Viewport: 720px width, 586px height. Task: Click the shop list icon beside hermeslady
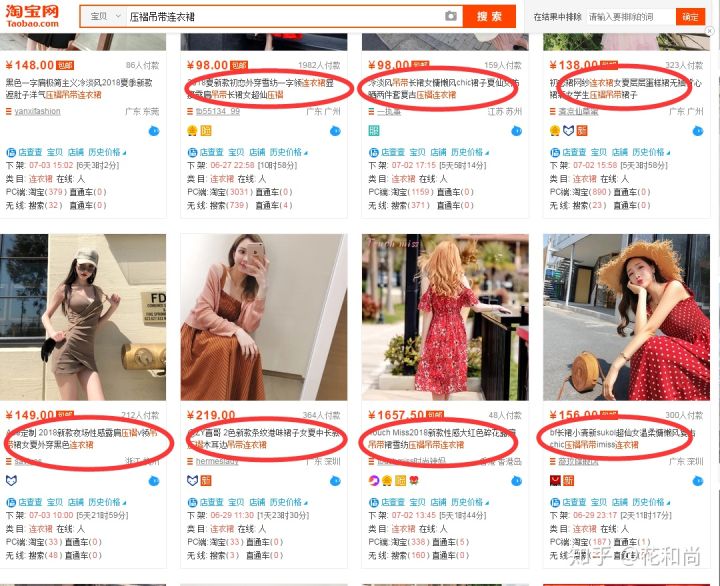190,462
